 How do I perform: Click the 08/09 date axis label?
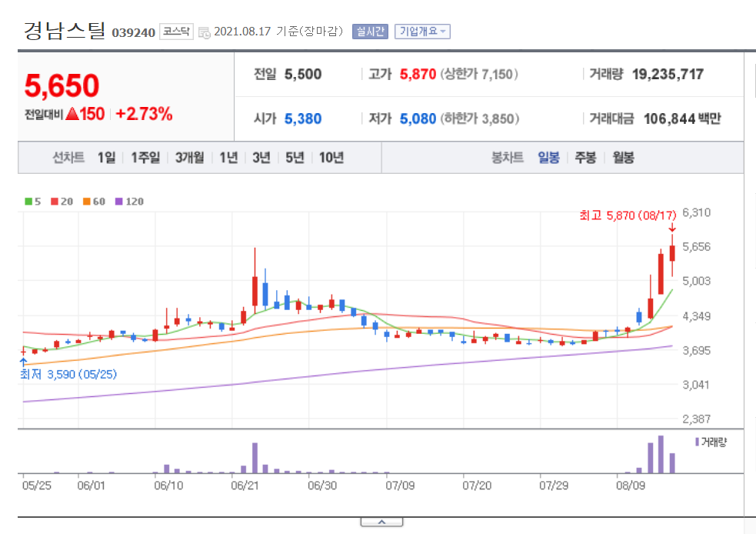pos(631,486)
